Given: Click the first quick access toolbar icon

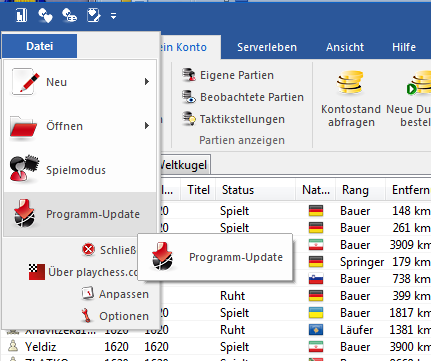Looking at the screenshot, I should 22,15.
